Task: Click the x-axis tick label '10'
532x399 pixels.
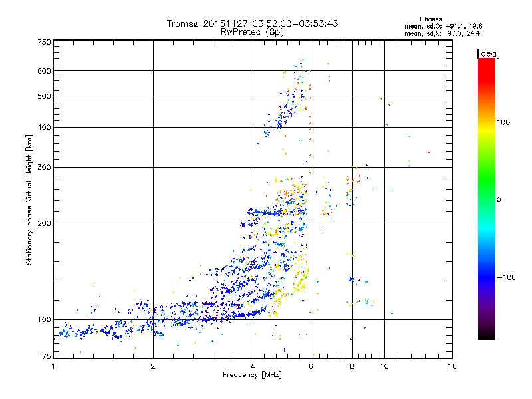Action: point(384,366)
